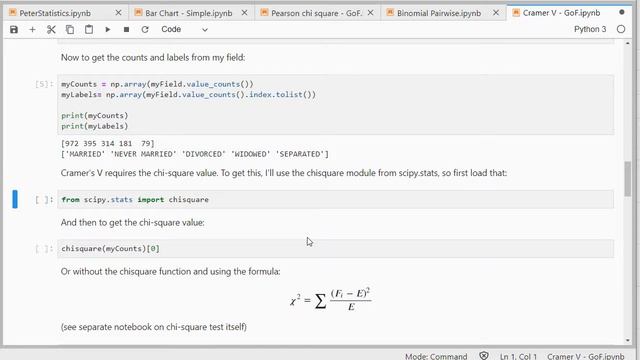Click the unsaved dot on Cramer V tab
The height and width of the screenshot is (360, 640).
pyautogui.click(x=622, y=13)
